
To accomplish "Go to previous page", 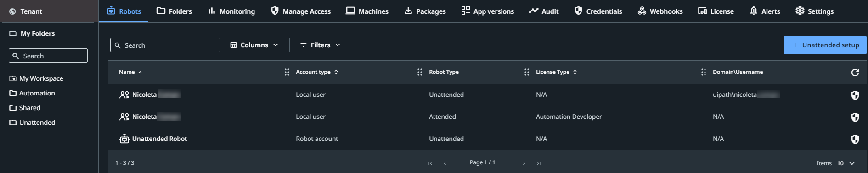I will (x=445, y=163).
